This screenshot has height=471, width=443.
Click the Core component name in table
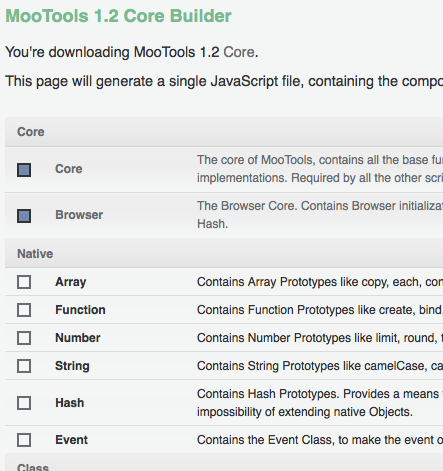[69, 169]
